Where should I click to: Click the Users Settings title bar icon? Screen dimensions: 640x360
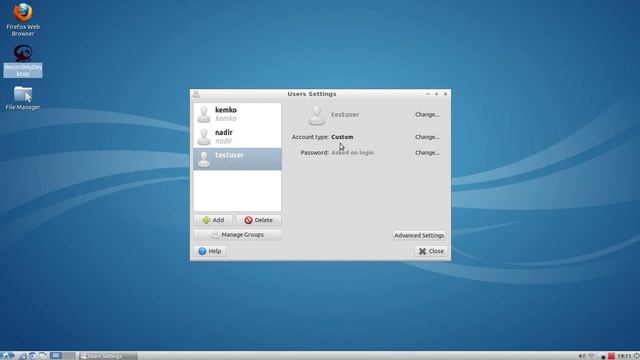pyautogui.click(x=196, y=94)
